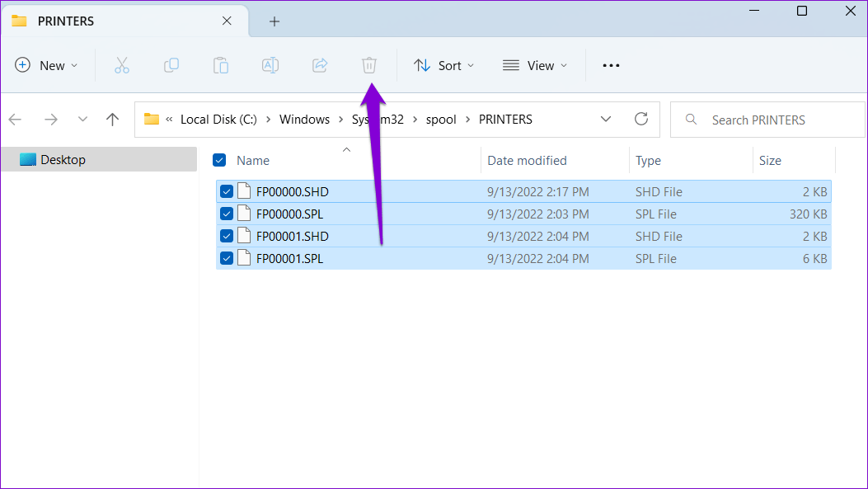Uncheck the FP00000.SHD file checkbox
This screenshot has width=868, height=489.
click(x=226, y=190)
